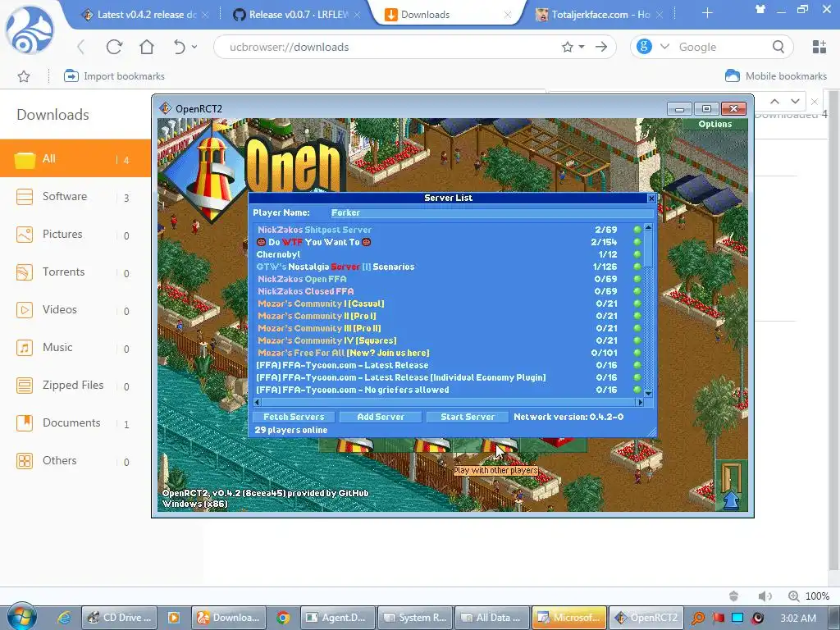Click Start Server button
This screenshot has width=840, height=630.
pyautogui.click(x=467, y=417)
